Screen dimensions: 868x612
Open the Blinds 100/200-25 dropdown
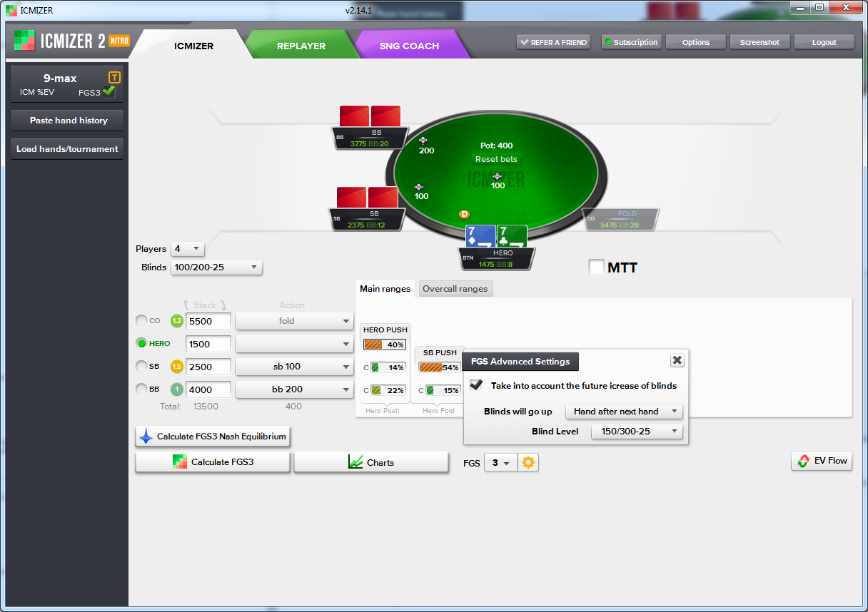coord(216,267)
